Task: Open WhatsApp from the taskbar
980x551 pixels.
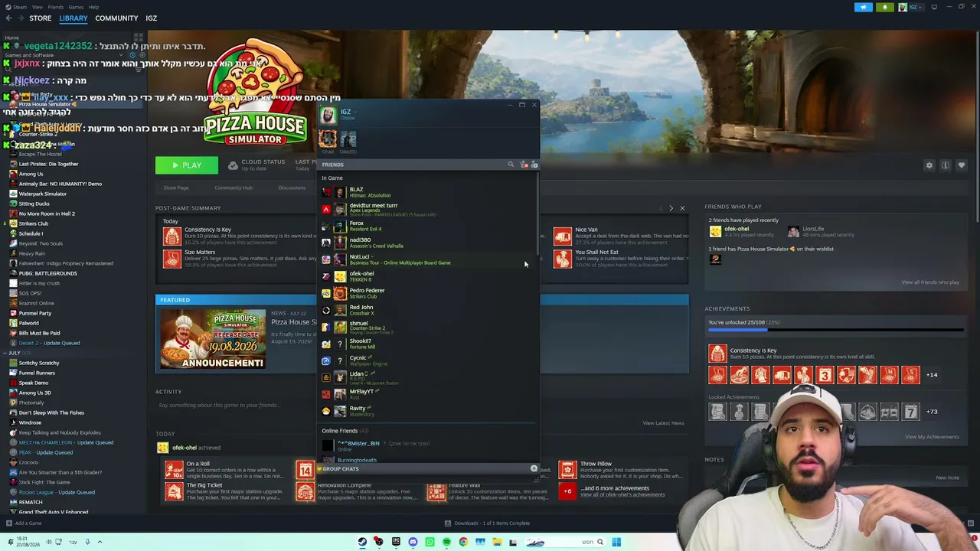Action: tap(430, 543)
